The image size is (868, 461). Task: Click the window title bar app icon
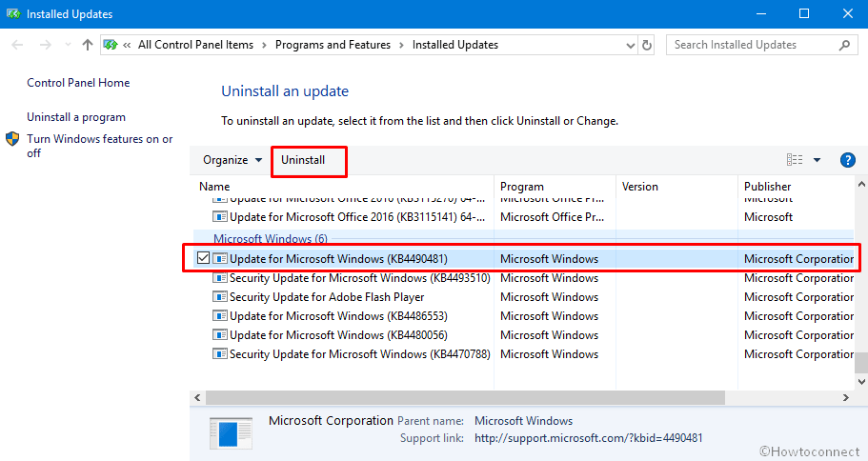13,14
